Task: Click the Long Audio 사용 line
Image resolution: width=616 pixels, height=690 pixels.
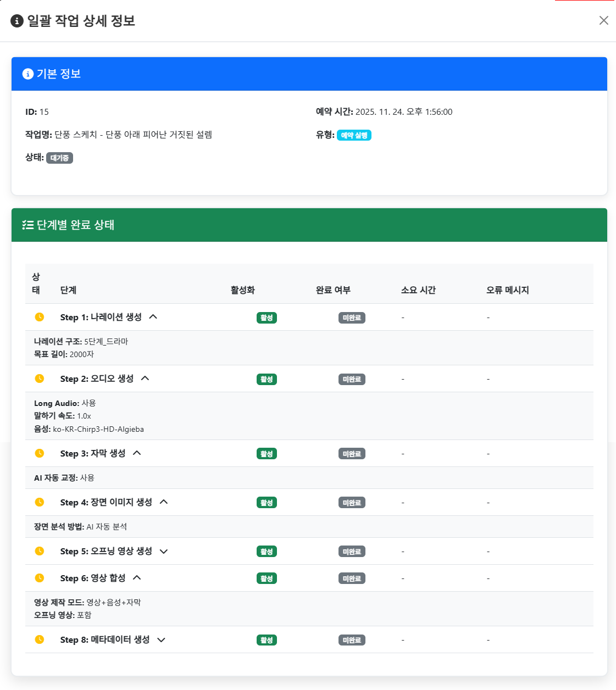Action: (65, 403)
